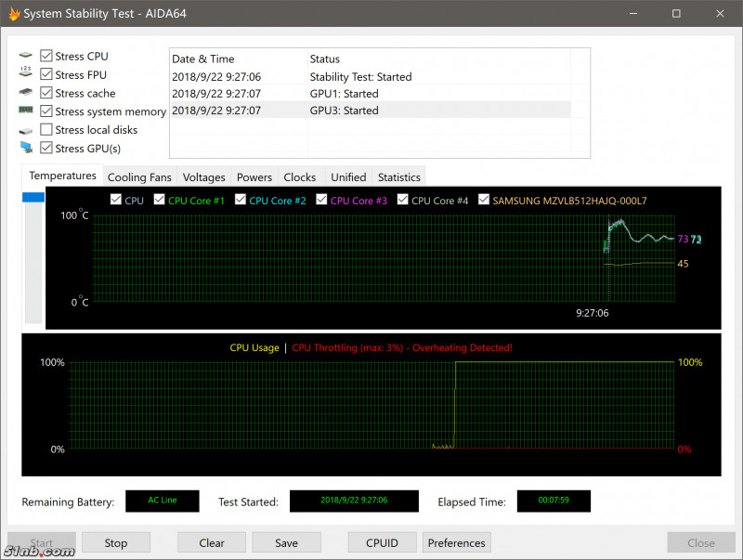The image size is (743, 560).
Task: Uncheck Stress CPU
Action: (46, 56)
